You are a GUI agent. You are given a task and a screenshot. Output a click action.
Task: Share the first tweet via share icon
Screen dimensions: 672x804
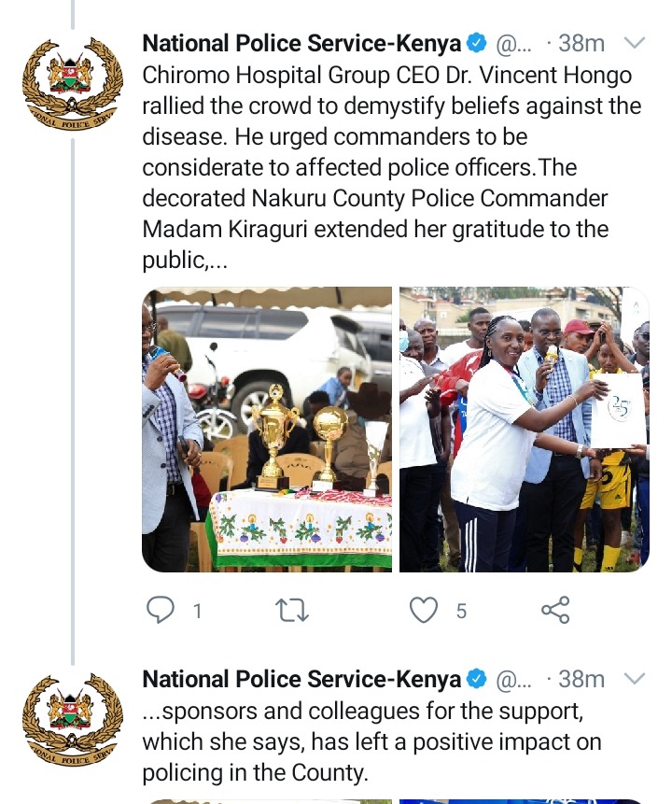click(x=555, y=610)
